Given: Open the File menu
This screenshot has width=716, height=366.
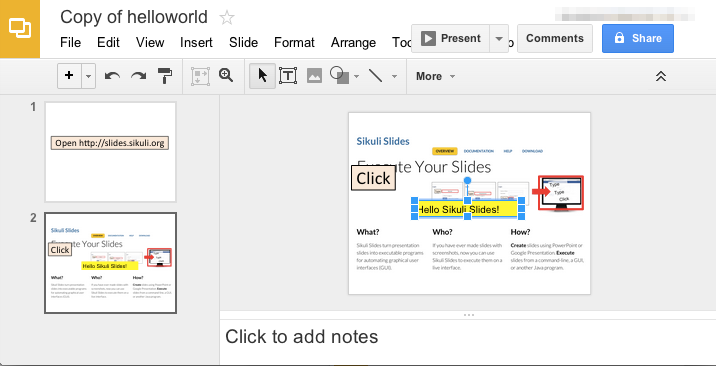Looking at the screenshot, I should [x=70, y=42].
